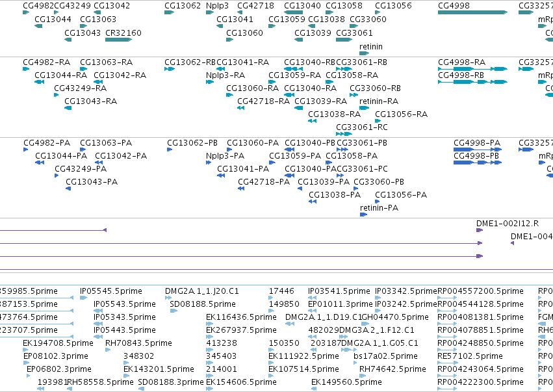Open protein CG33060-PB
This screenshot has width=553, height=392.
pos(379,182)
